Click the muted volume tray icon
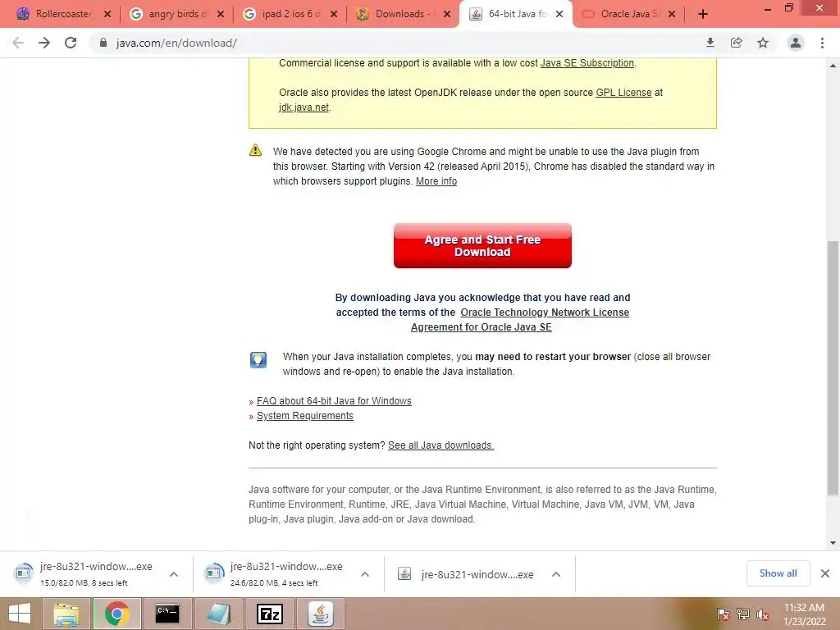Viewport: 840px width, 630px height. 763,614
